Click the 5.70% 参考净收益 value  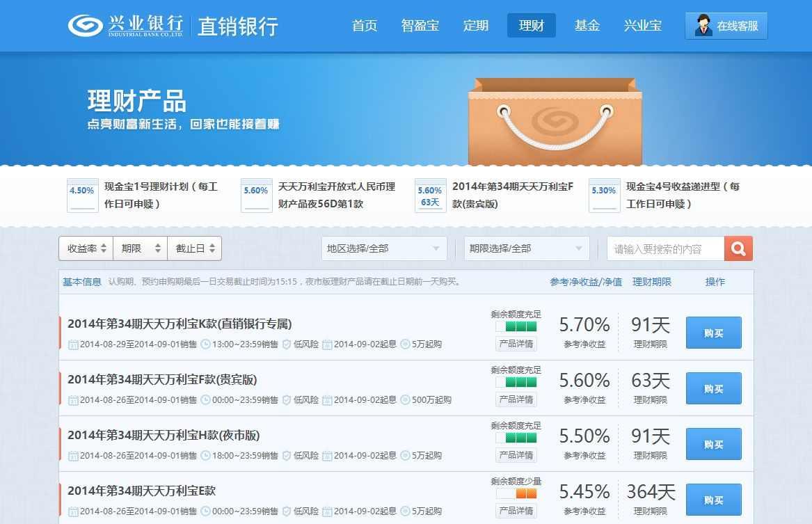click(x=584, y=325)
